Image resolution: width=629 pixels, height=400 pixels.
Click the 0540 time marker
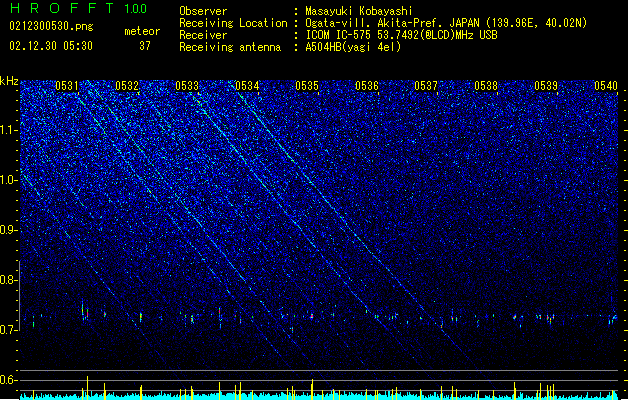(606, 86)
